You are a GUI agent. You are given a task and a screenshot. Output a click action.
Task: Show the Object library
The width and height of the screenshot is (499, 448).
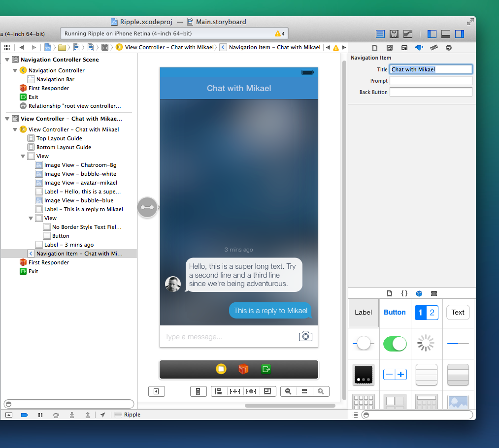419,293
